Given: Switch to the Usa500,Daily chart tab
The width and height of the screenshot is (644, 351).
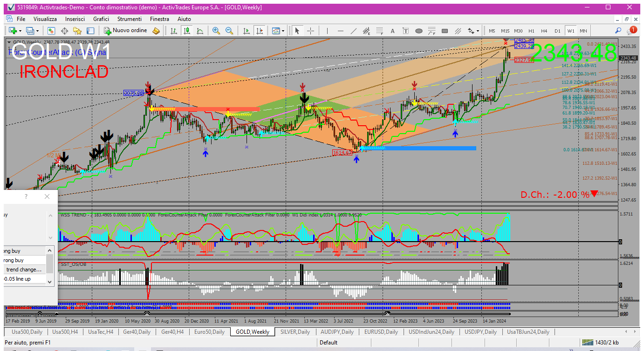Looking at the screenshot, I should (27, 332).
